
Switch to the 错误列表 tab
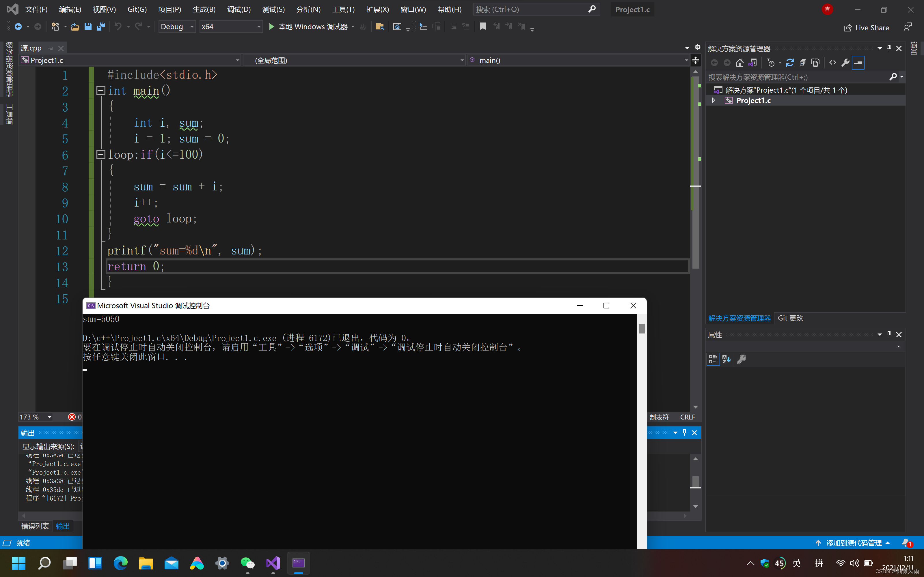click(x=35, y=526)
